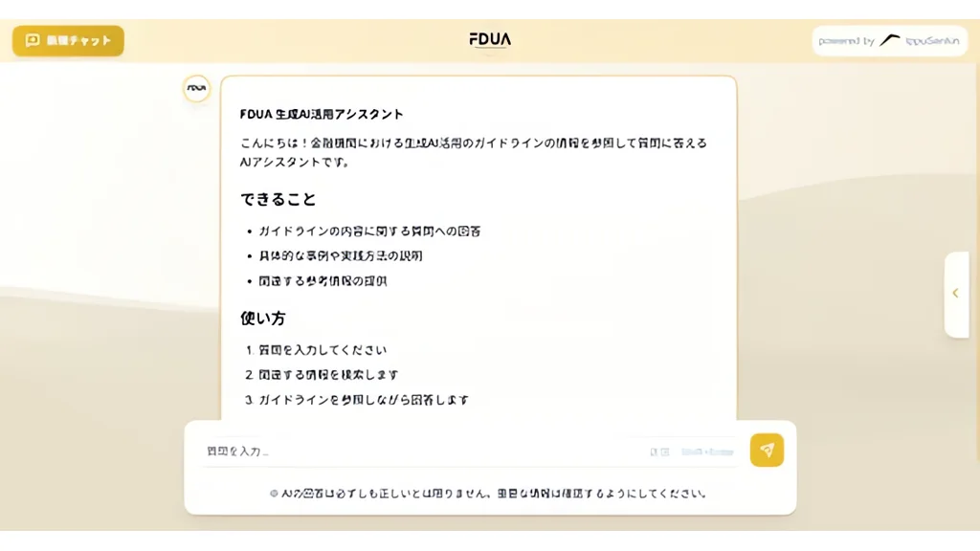
Task: Click the できること heading
Action: coord(278,199)
